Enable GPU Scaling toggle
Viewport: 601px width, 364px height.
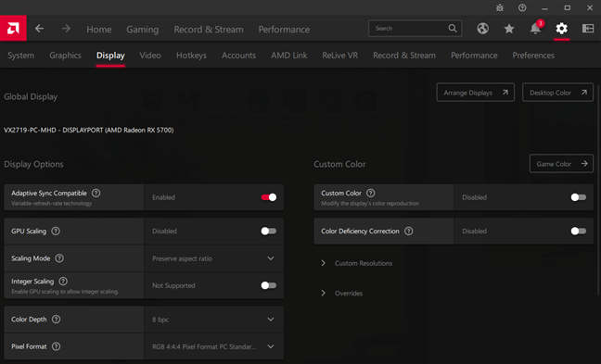click(269, 231)
